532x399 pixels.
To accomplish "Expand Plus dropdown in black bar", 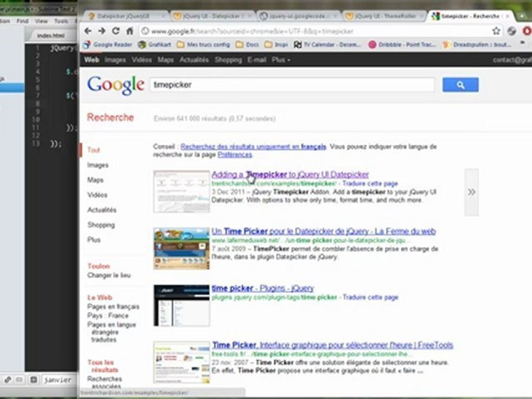I will (x=281, y=60).
